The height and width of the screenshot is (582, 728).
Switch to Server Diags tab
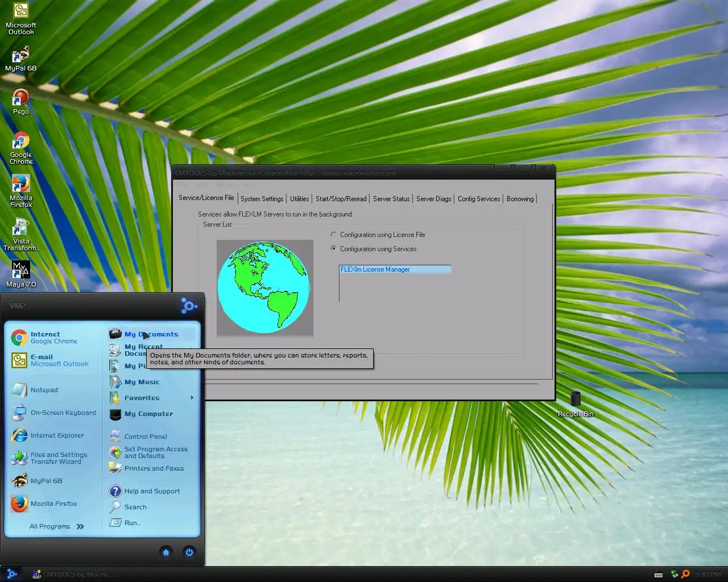click(x=433, y=199)
